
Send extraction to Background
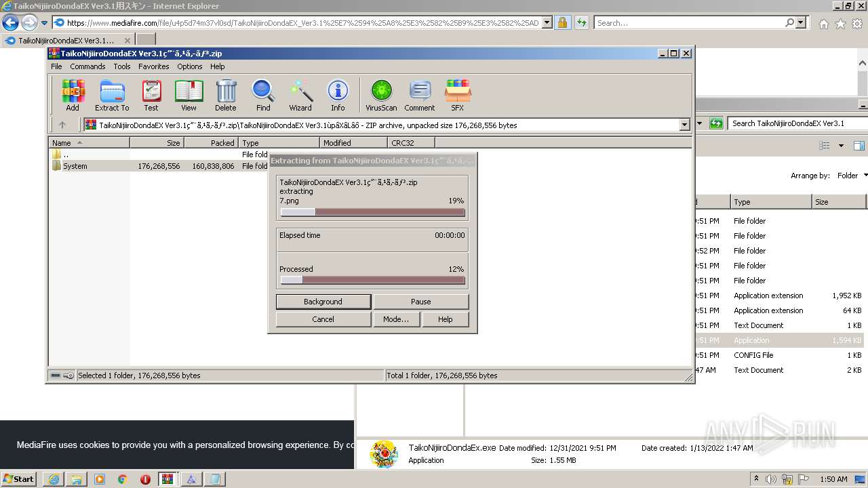coord(323,302)
